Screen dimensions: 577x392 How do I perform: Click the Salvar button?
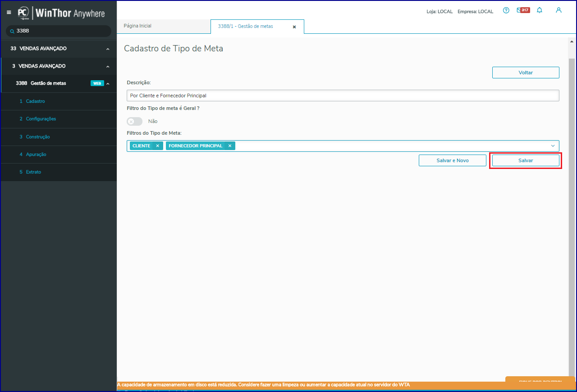coord(526,160)
